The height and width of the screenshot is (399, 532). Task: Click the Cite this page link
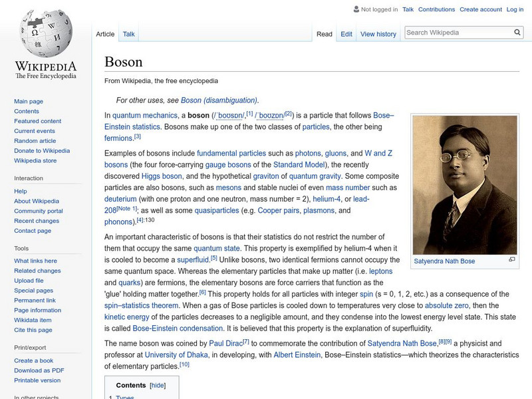point(32,331)
